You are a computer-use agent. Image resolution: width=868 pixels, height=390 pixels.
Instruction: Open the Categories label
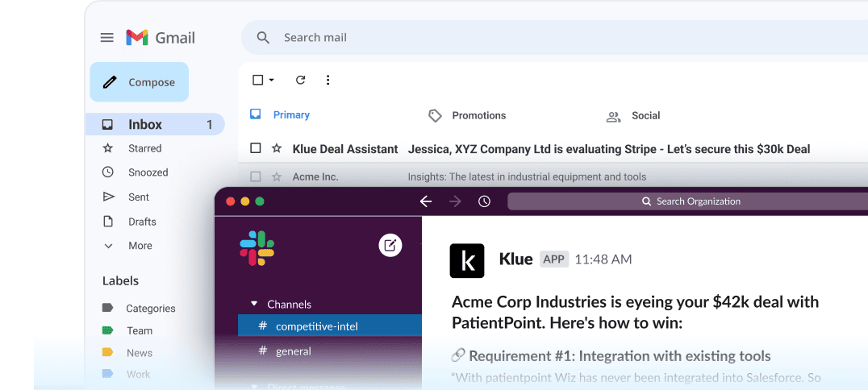[151, 309]
